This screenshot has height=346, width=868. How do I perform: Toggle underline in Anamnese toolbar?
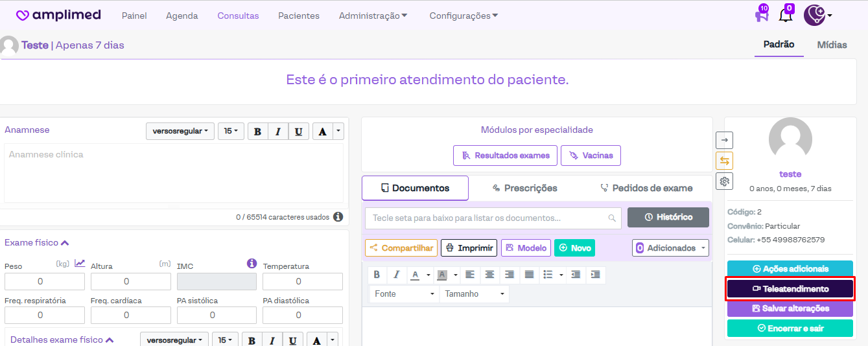pyautogui.click(x=298, y=132)
